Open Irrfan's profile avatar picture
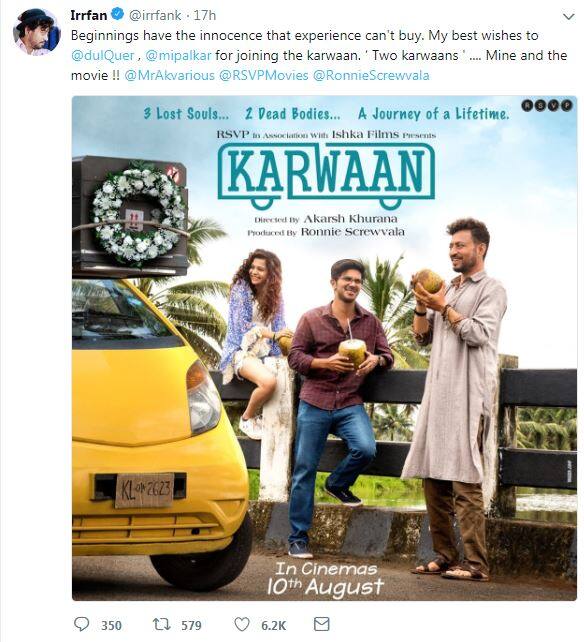 point(36,32)
